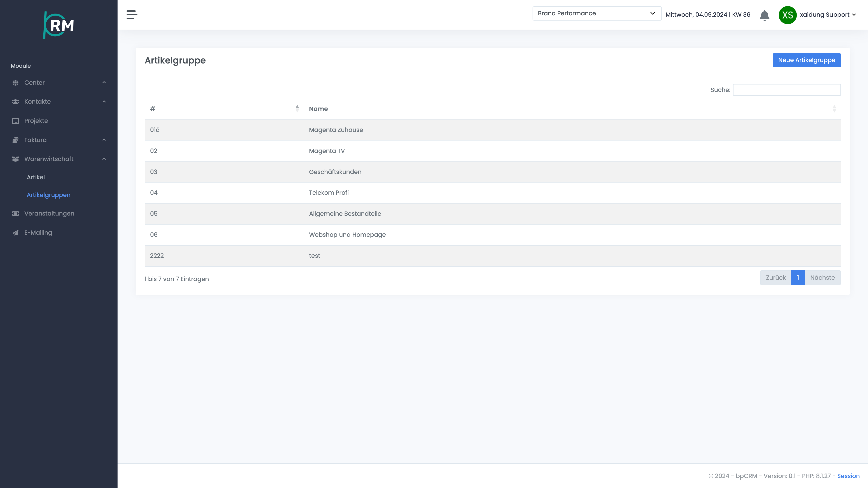Collapse the Warenwirtschaft menu chevron
Screen dimensions: 868x488
(104, 159)
